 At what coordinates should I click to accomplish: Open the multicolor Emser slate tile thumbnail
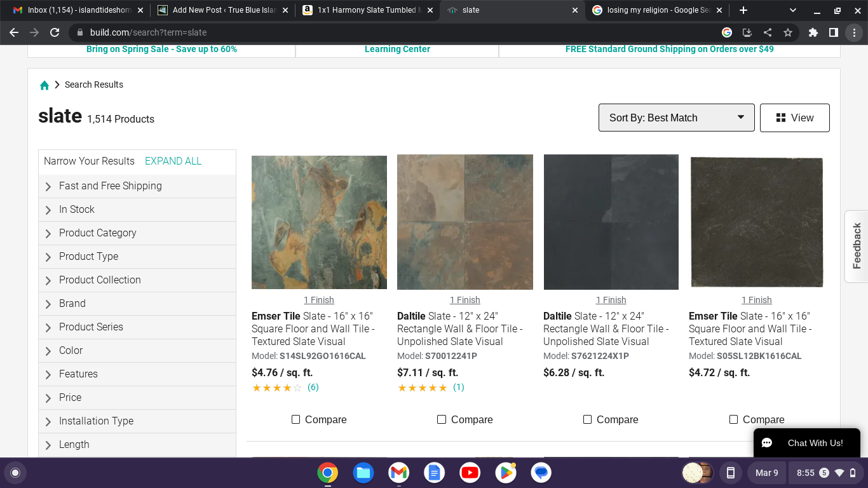coord(319,222)
